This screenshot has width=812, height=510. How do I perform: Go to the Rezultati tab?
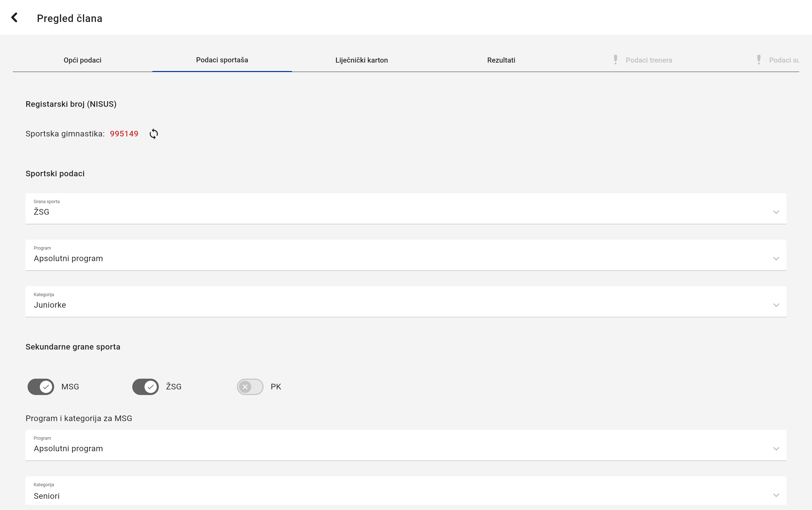coord(501,60)
